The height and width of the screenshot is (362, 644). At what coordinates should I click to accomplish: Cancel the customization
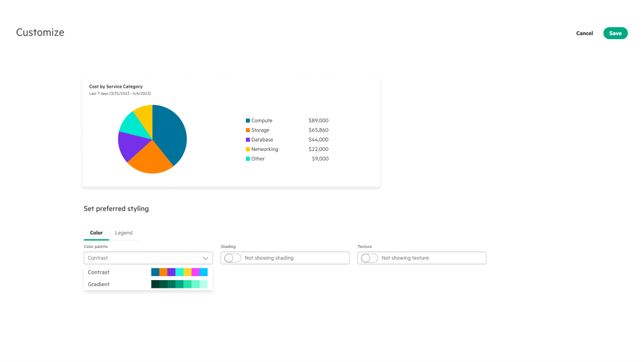click(584, 33)
